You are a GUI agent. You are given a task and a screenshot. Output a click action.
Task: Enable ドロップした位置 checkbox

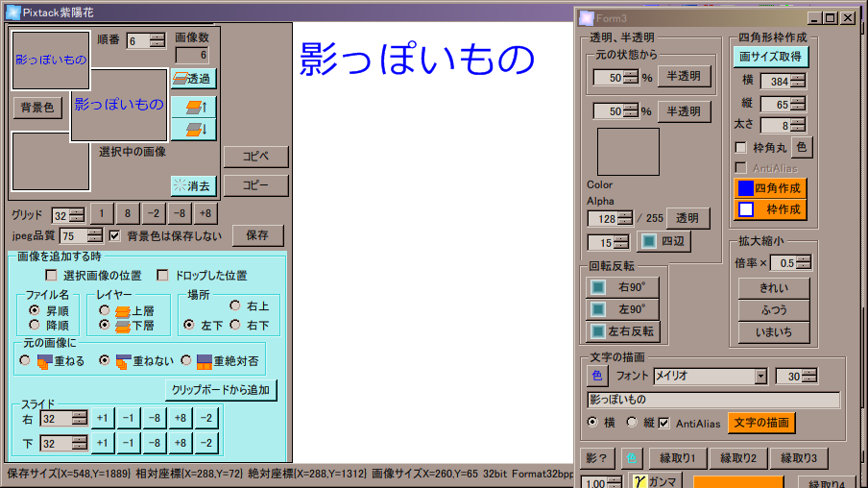pyautogui.click(x=163, y=275)
